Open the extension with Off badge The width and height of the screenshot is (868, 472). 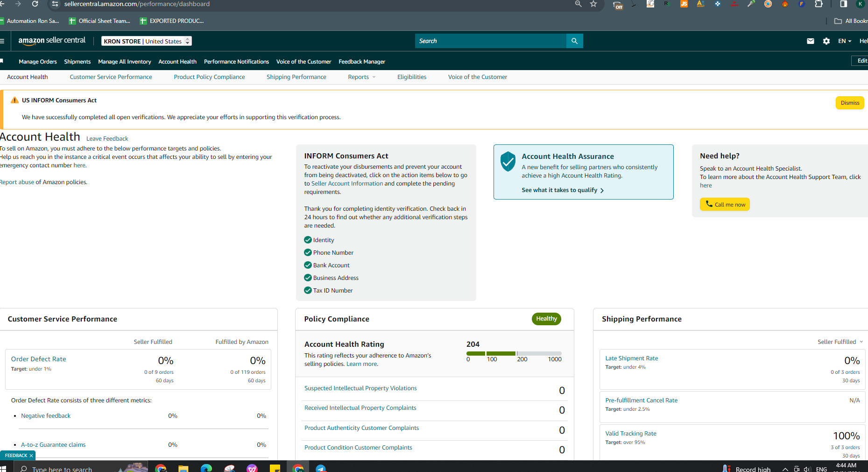pyautogui.click(x=618, y=5)
